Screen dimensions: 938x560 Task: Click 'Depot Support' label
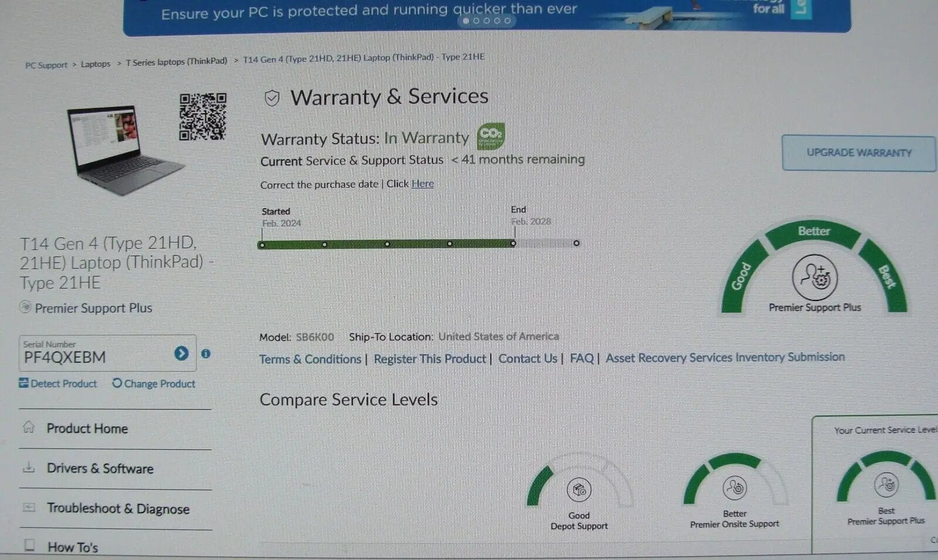tap(579, 526)
